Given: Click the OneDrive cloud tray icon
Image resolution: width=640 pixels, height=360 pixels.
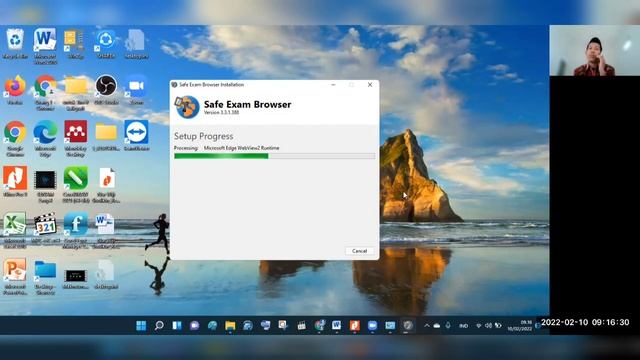Looking at the screenshot, I should (437, 325).
